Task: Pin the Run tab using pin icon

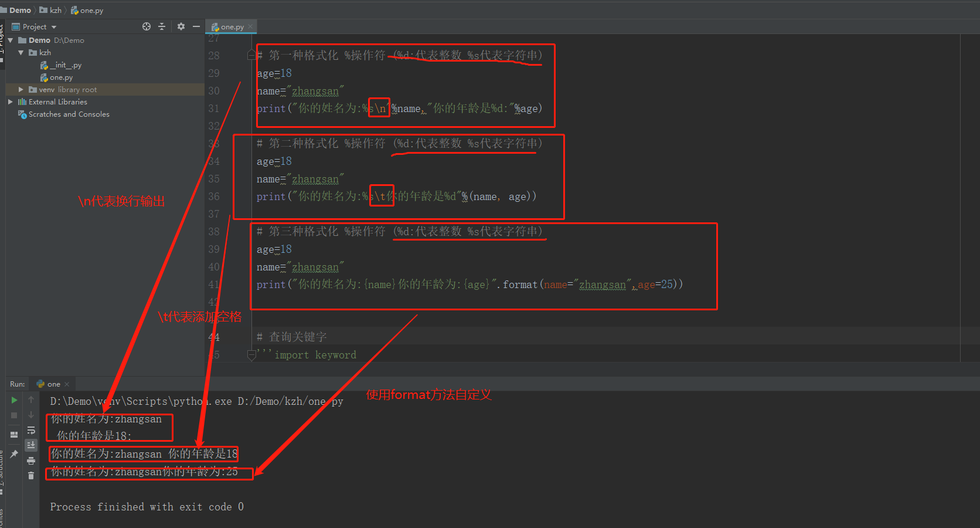Action: [x=14, y=453]
